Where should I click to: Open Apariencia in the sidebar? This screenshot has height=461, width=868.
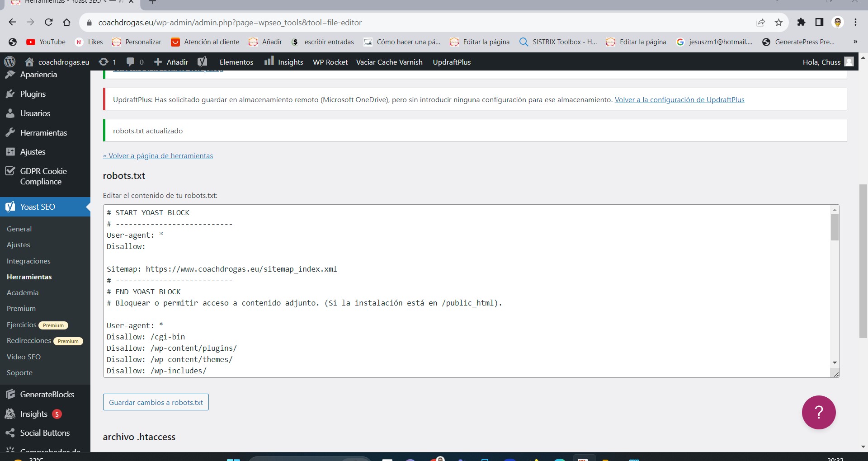pos(38,75)
